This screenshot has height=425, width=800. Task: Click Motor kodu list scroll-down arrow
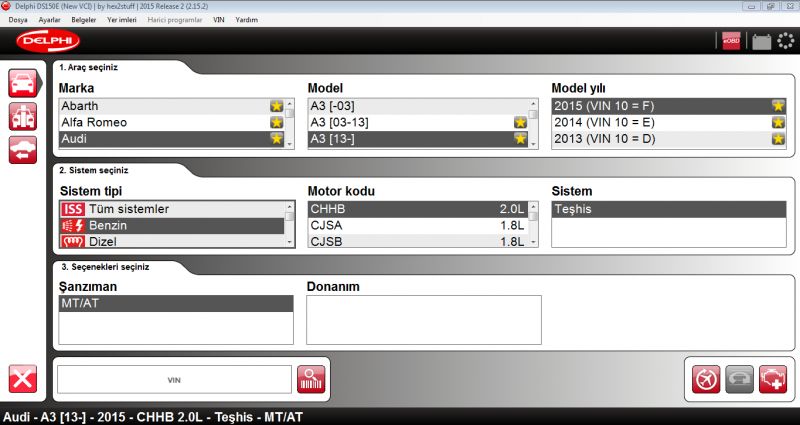(534, 243)
